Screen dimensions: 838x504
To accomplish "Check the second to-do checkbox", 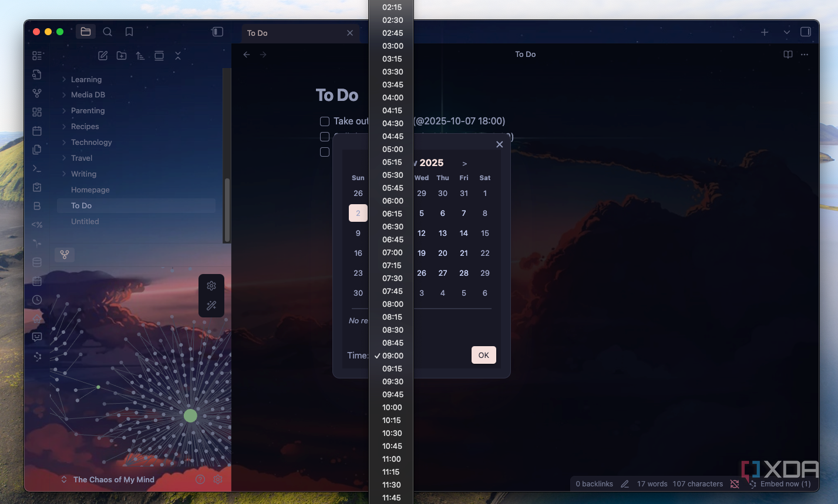I will 325,137.
